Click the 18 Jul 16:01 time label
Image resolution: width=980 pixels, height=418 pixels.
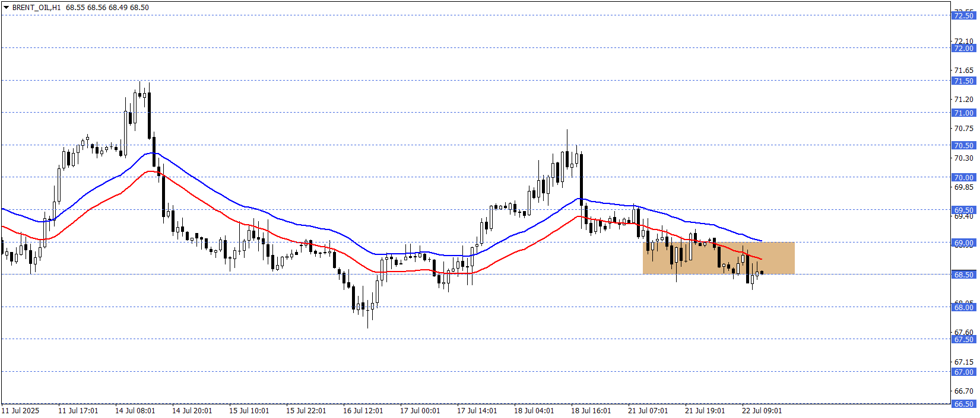(591, 411)
